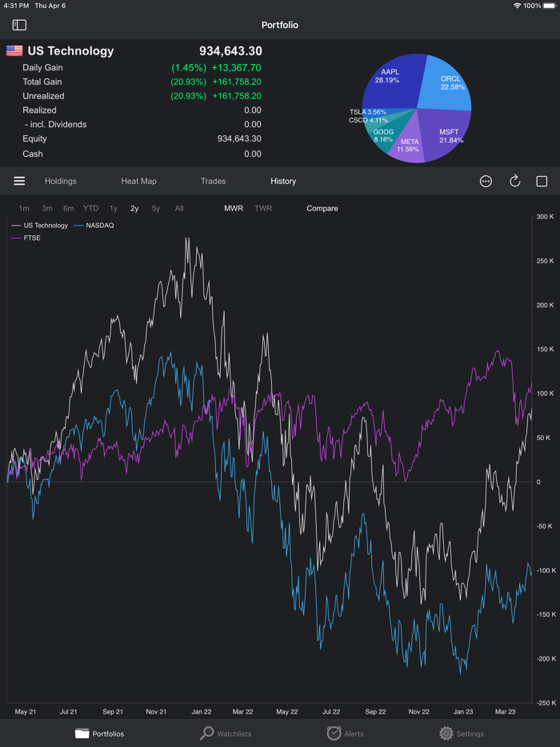Select the History view
The width and height of the screenshot is (560, 747).
pyautogui.click(x=283, y=181)
